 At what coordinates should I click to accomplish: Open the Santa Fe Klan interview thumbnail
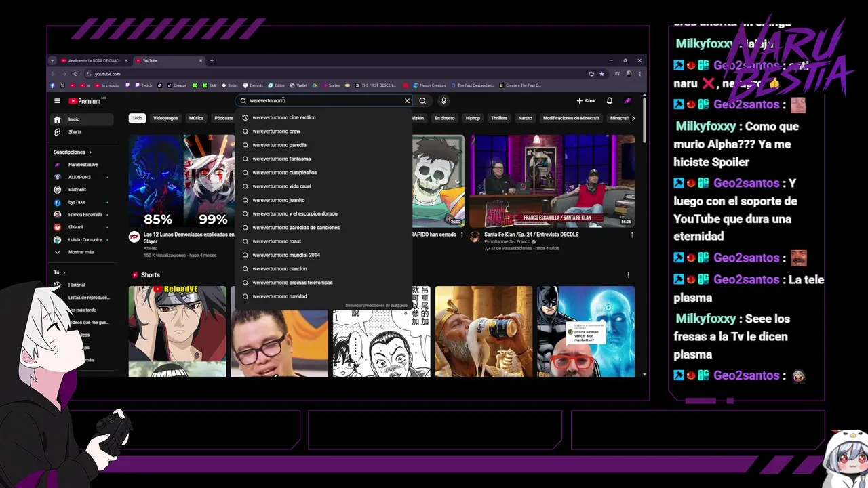tap(552, 180)
